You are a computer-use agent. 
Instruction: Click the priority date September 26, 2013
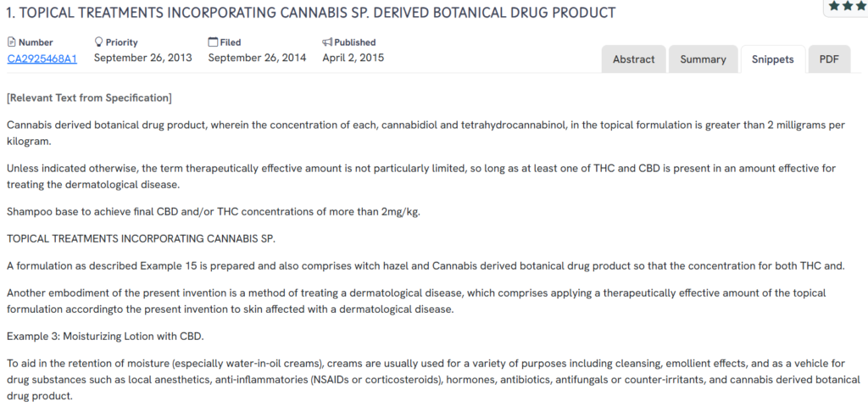[142, 58]
